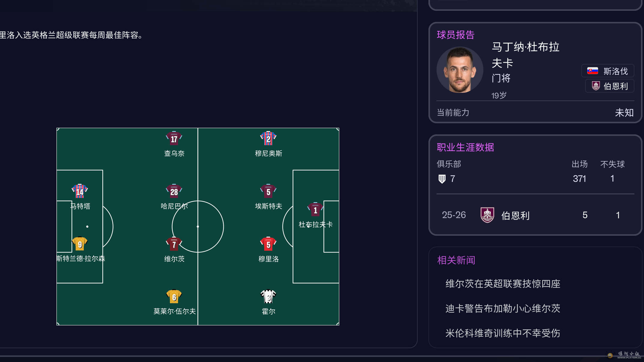Click Murillo's red number 5 shirt
The width and height of the screenshot is (644, 362).
(268, 244)
